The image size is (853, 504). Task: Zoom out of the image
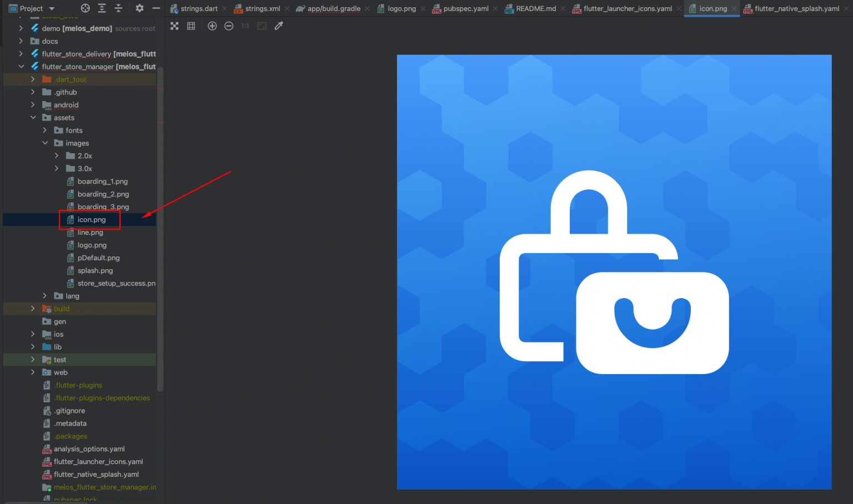[229, 26]
